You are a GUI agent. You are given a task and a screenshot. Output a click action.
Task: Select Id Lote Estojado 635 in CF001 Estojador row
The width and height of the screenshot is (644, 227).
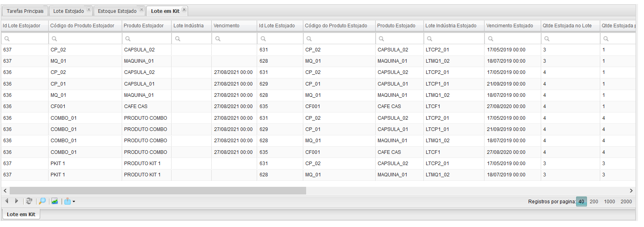tap(264, 106)
